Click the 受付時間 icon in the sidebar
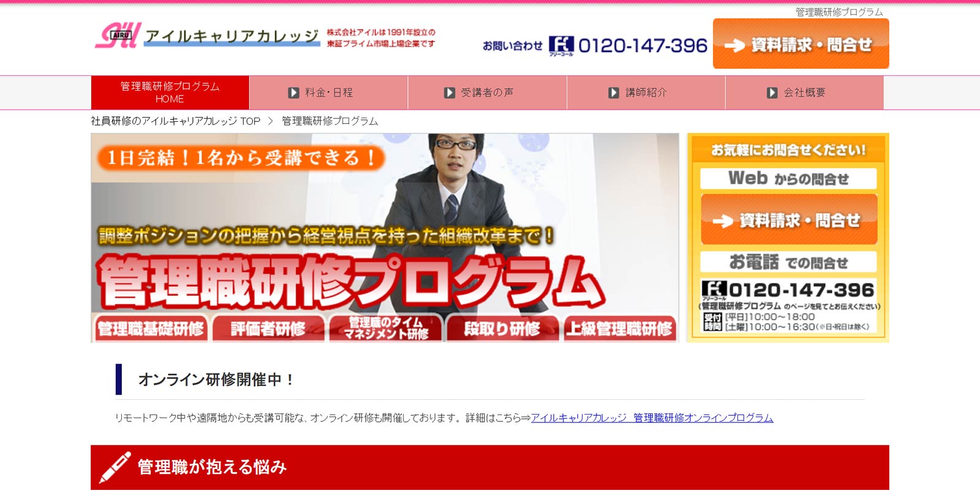Viewport: 980px width, 496px height. tap(713, 321)
